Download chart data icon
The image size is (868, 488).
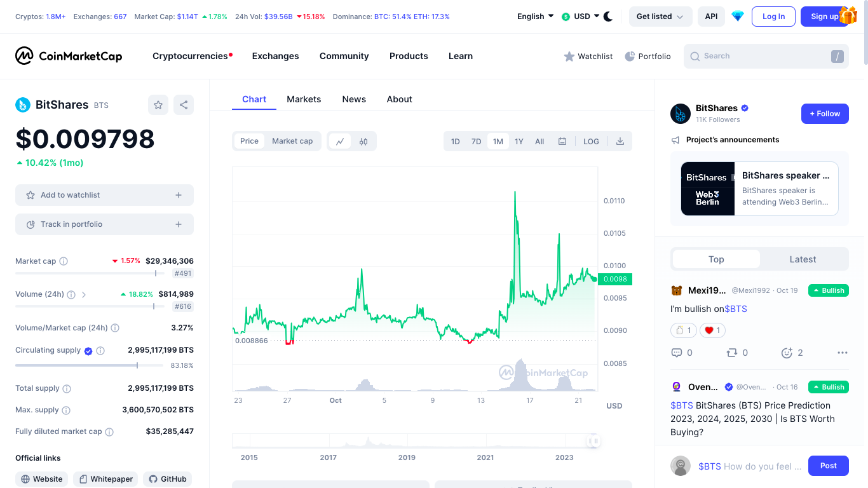coord(620,141)
